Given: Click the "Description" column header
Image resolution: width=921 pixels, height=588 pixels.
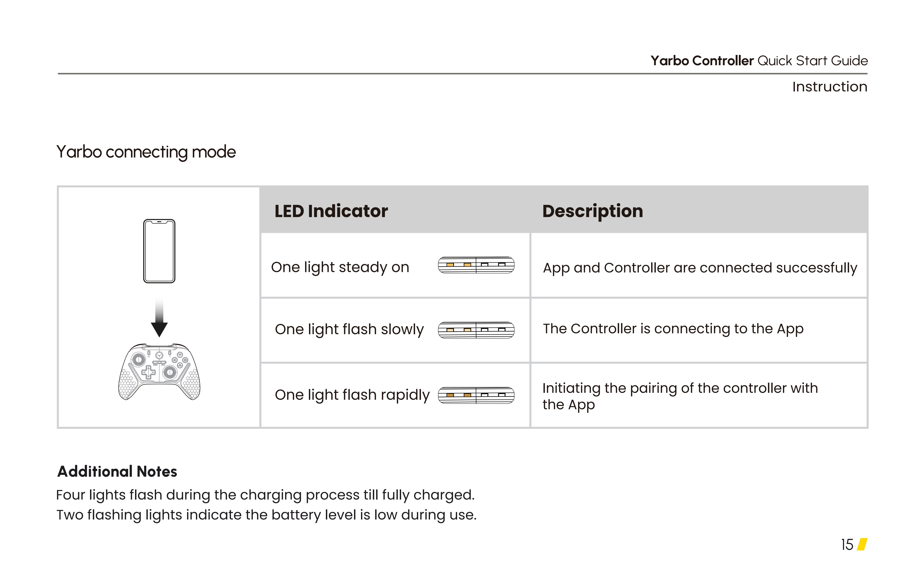Looking at the screenshot, I should pyautogui.click(x=592, y=211).
